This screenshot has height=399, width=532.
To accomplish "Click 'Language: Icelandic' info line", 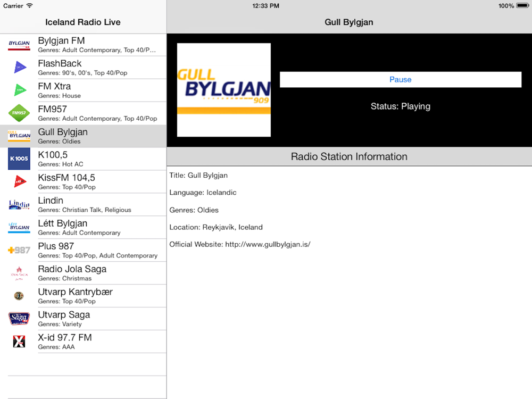I will [x=203, y=193].
